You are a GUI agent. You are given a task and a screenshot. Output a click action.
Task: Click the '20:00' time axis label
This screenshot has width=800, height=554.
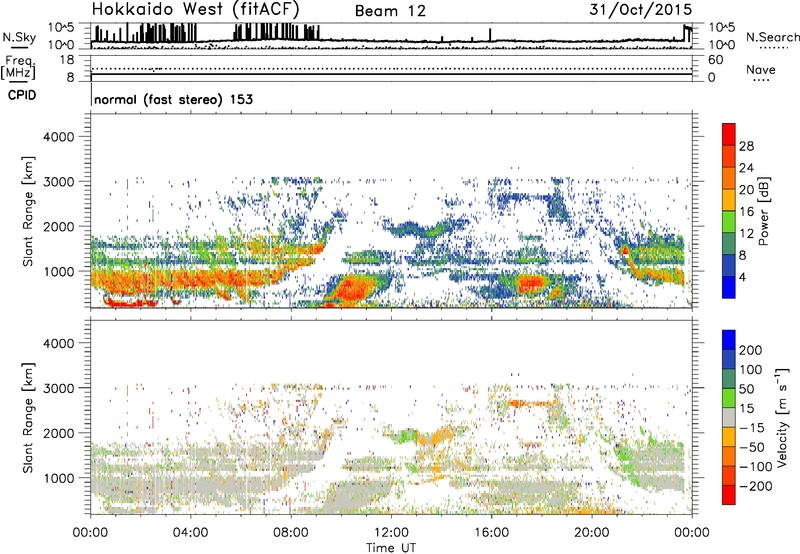point(591,533)
